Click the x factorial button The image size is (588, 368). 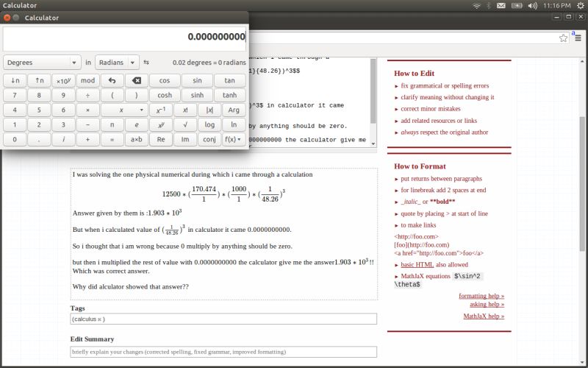coord(185,110)
